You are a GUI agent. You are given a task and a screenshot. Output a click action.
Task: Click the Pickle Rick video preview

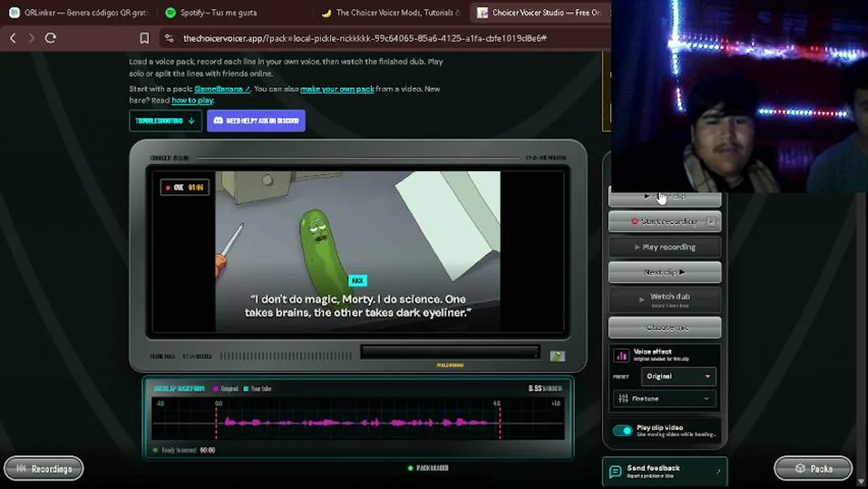coord(358,251)
